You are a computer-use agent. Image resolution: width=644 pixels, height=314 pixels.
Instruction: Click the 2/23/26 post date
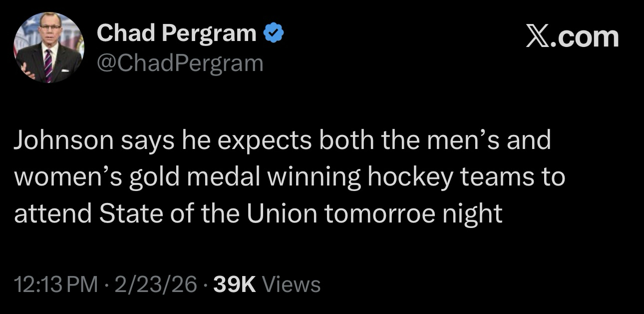[x=155, y=284]
